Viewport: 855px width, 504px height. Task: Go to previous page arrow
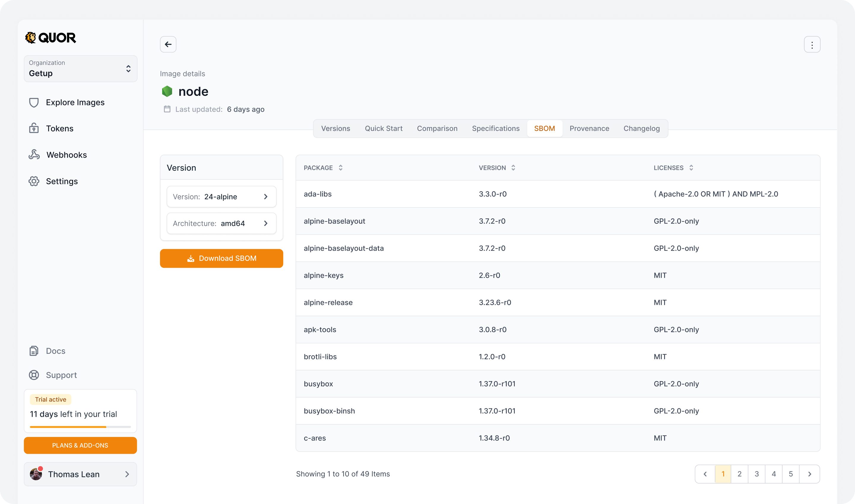click(x=705, y=474)
